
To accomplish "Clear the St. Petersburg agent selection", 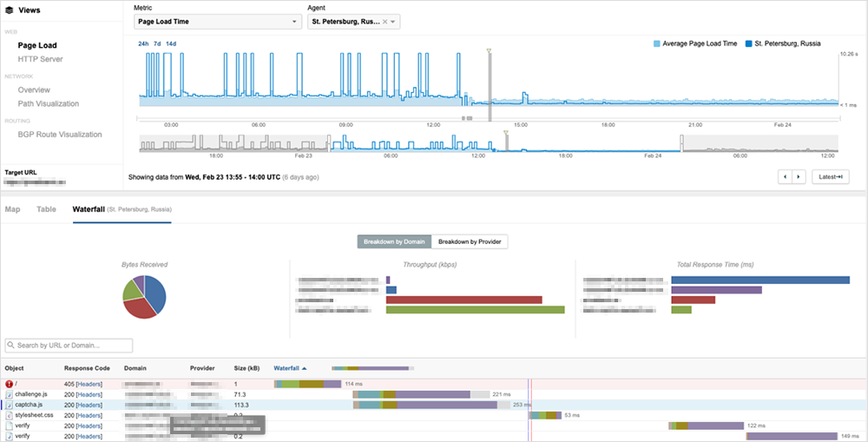I will [385, 21].
